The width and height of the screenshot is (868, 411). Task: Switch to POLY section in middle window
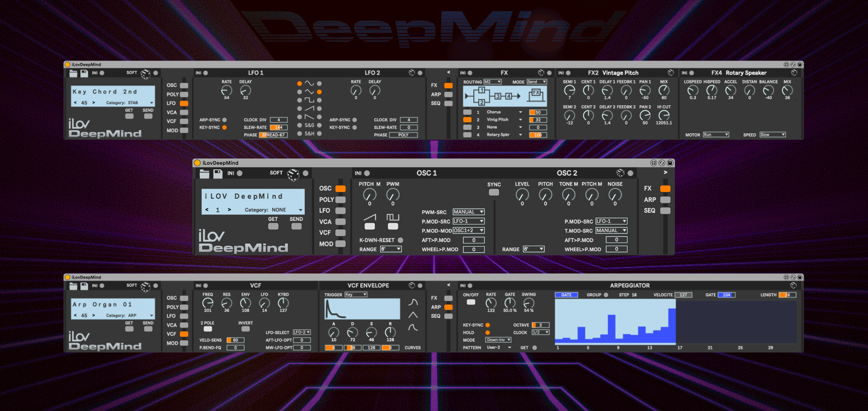click(x=340, y=200)
